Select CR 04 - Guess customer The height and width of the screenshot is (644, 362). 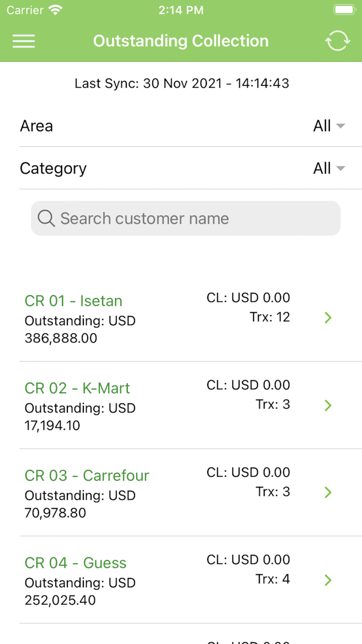click(76, 563)
